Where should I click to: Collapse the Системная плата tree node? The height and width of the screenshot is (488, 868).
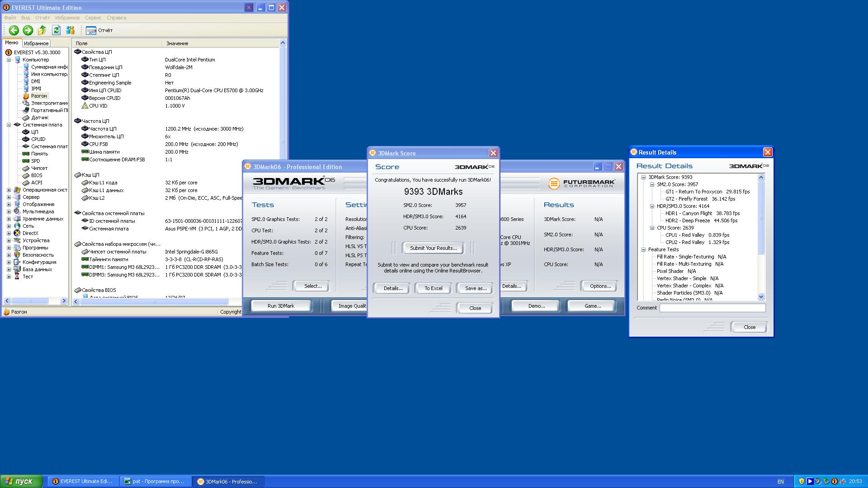click(x=9, y=125)
